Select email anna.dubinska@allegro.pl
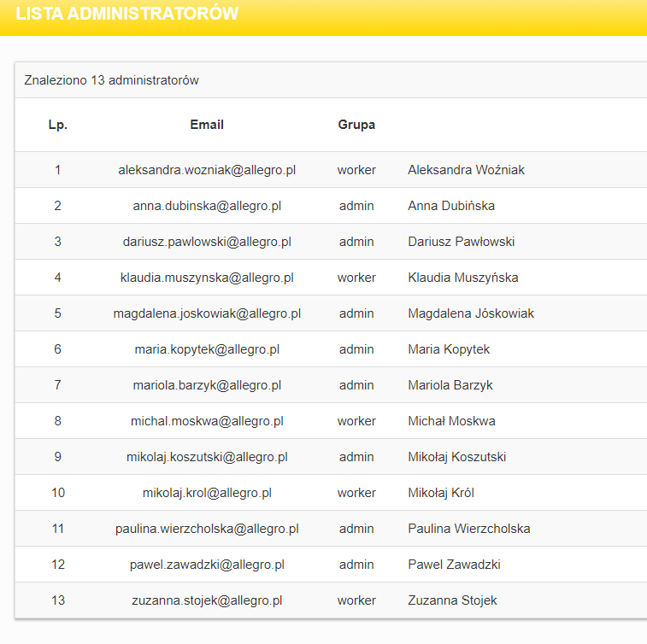The width and height of the screenshot is (647, 644). (x=207, y=206)
